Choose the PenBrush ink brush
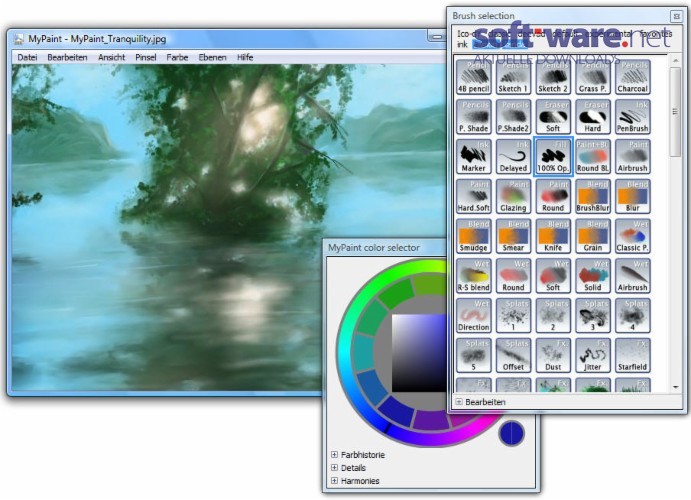 coord(632,116)
